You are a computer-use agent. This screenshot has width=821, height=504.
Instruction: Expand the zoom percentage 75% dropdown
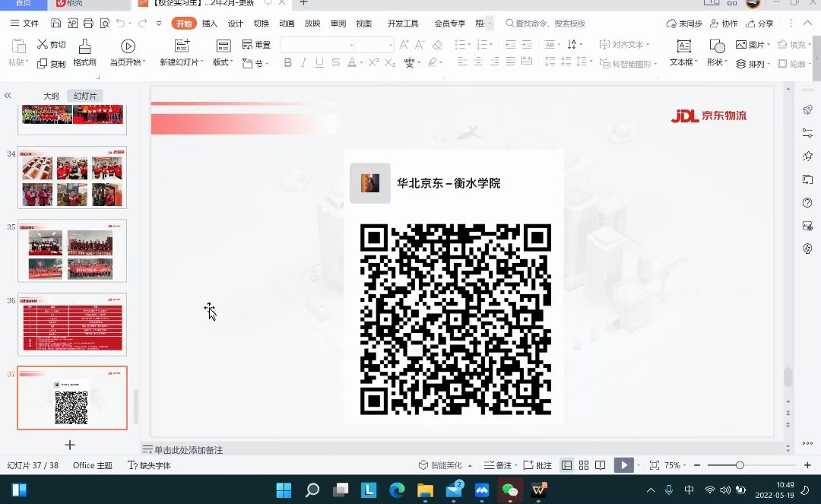677,465
